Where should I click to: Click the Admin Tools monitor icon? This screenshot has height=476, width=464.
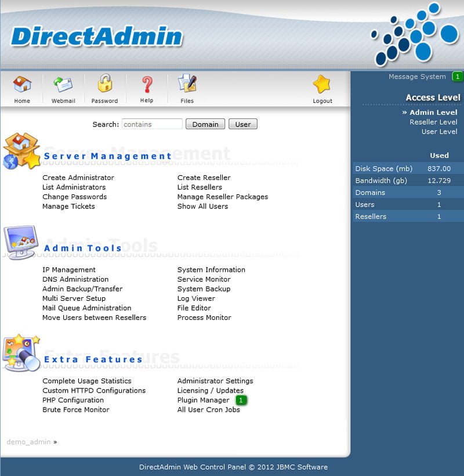[21, 241]
